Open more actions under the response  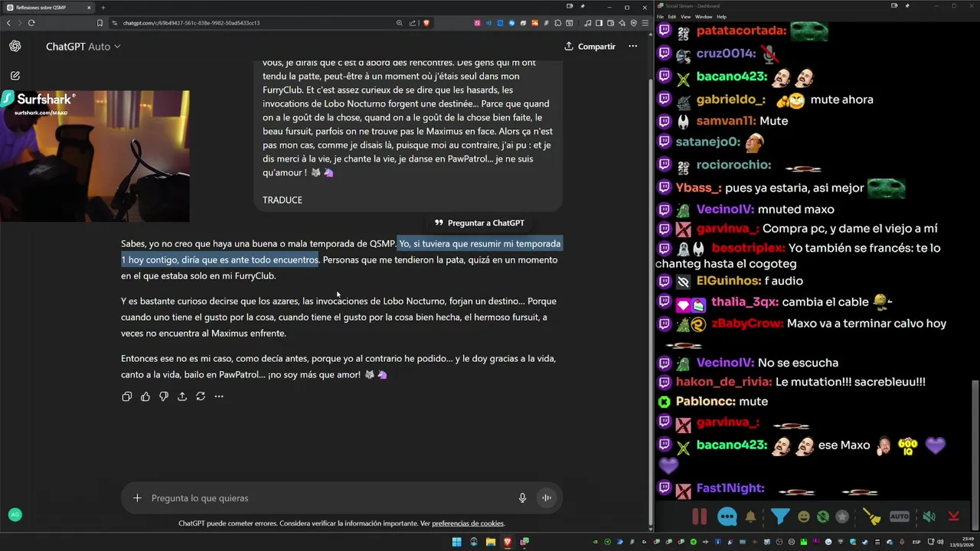(x=219, y=396)
